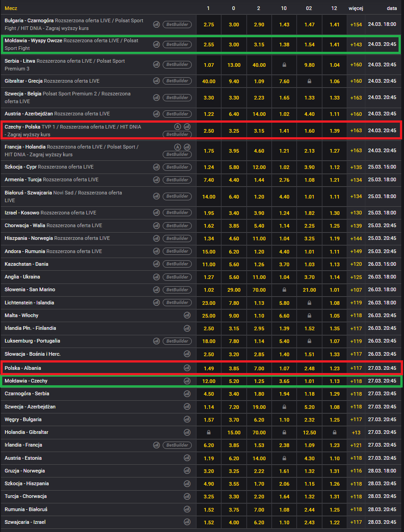Expand +121 more markets for Irlandia - Francja
The image size is (404, 532).
pos(356,445)
